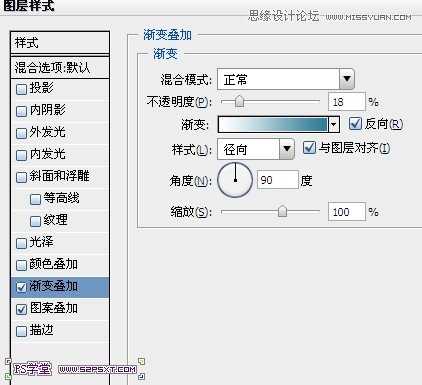This screenshot has width=422, height=385.
Task: Select the 外发光 list row label
Action: point(48,132)
